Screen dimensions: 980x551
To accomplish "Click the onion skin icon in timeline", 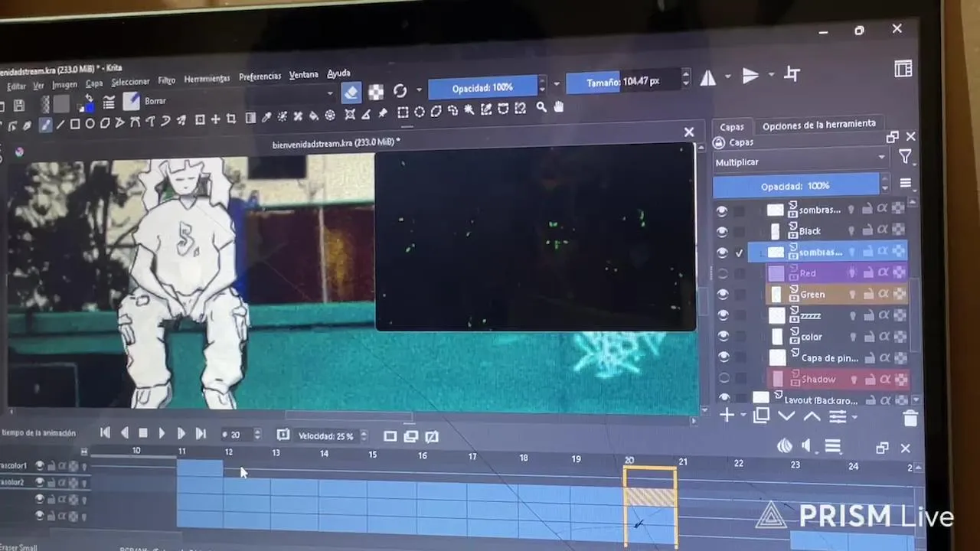I will pyautogui.click(x=785, y=446).
